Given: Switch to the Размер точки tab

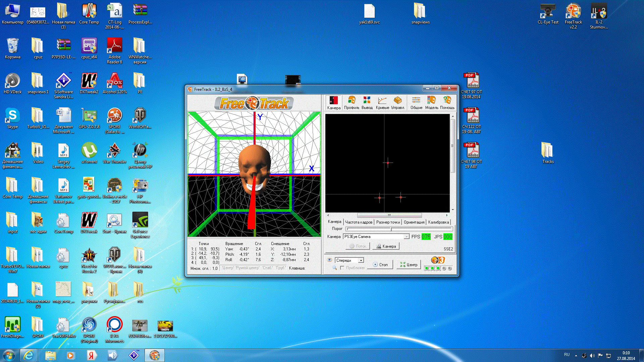Looking at the screenshot, I should tap(388, 222).
